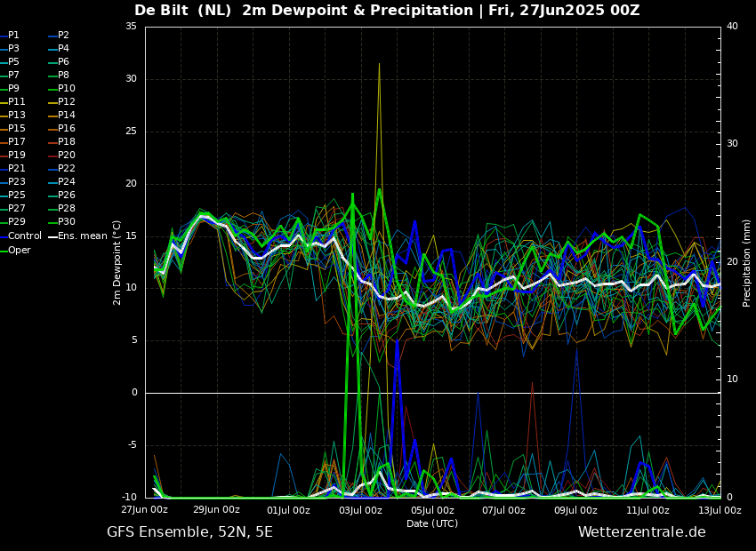Click the 13Jul 00z date tick label
This screenshot has width=756, height=551.
[719, 510]
